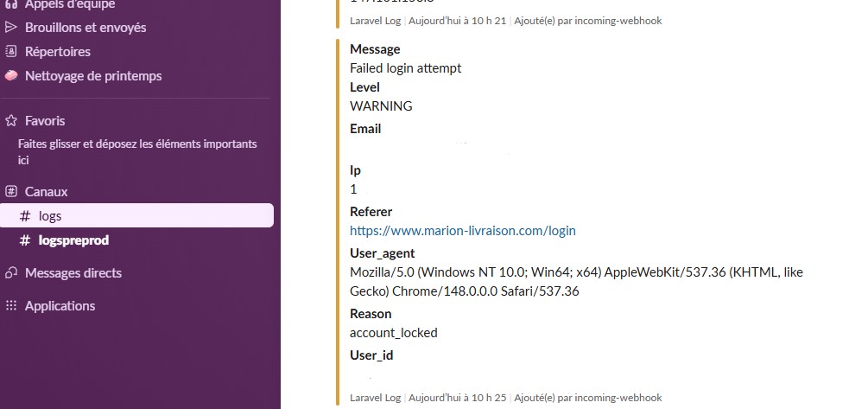Click the hash icon beside logspreprod
Viewport: 868px width, 409px height.
click(x=25, y=240)
